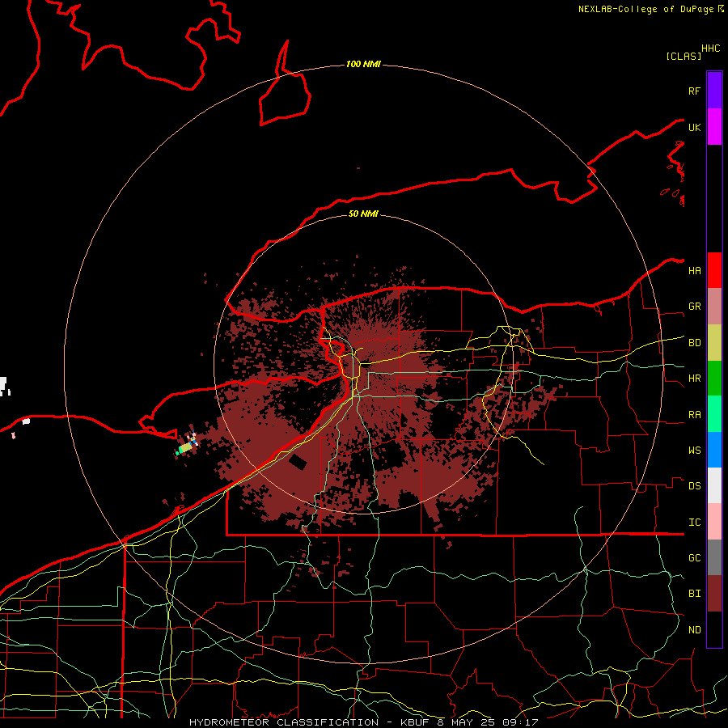Click the yellow BD legend swatch

pyautogui.click(x=714, y=343)
